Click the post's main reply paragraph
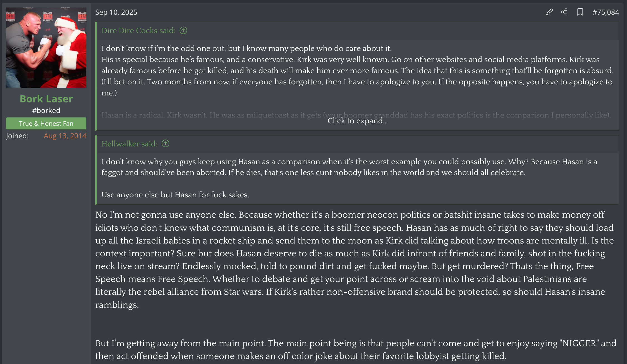Viewport: 627px width, 364px height. click(354, 260)
